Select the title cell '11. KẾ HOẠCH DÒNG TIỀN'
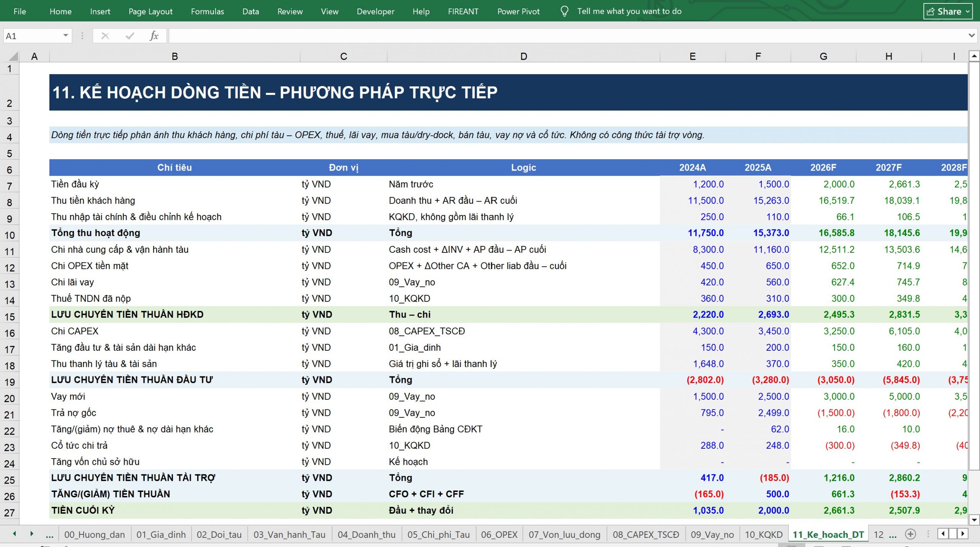The height and width of the screenshot is (547, 980). point(508,92)
